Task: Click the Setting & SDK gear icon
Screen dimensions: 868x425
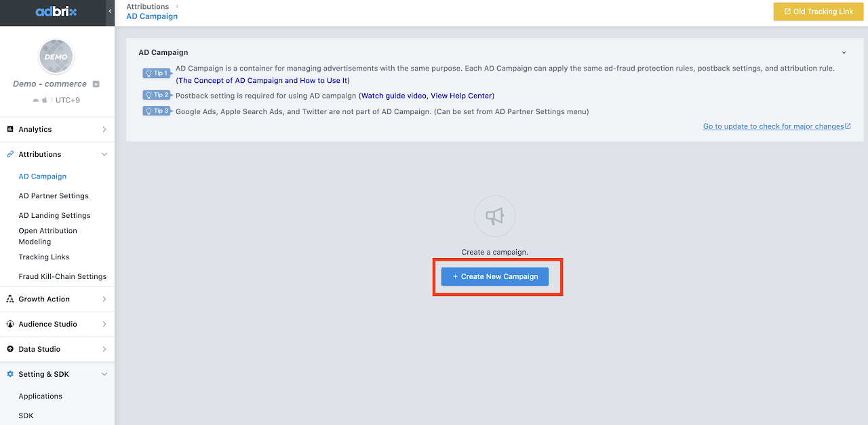Action: tap(10, 374)
